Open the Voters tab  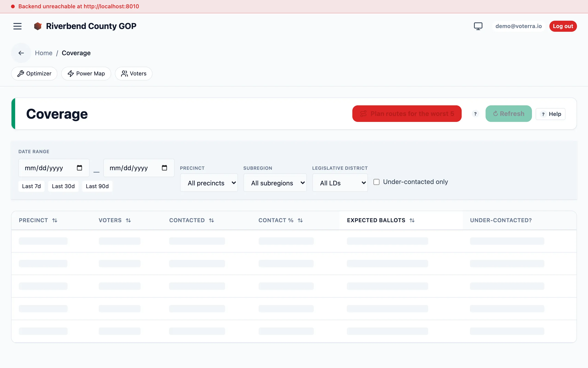tap(134, 74)
